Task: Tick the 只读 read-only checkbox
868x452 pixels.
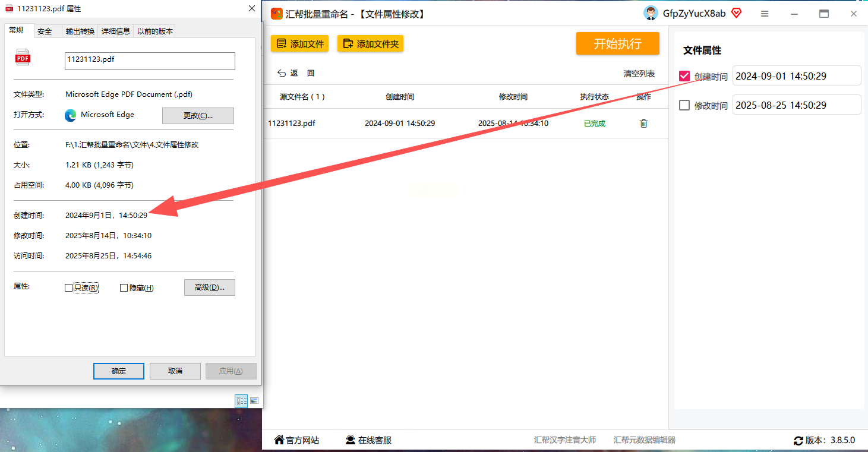Action: pyautogui.click(x=68, y=287)
